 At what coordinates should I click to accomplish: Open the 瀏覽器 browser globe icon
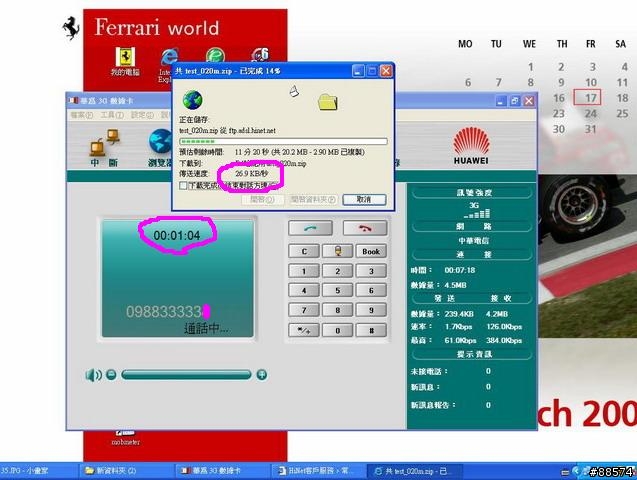tap(160, 147)
